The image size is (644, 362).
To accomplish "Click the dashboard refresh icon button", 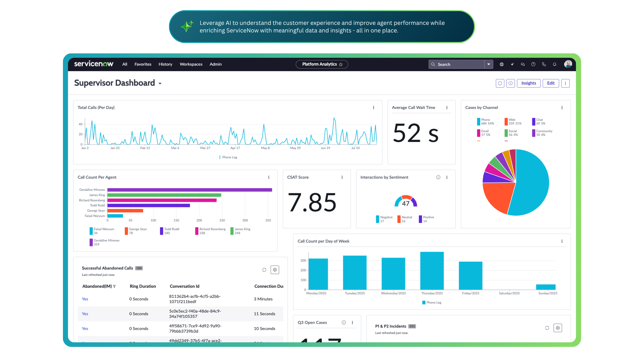I will click(500, 83).
